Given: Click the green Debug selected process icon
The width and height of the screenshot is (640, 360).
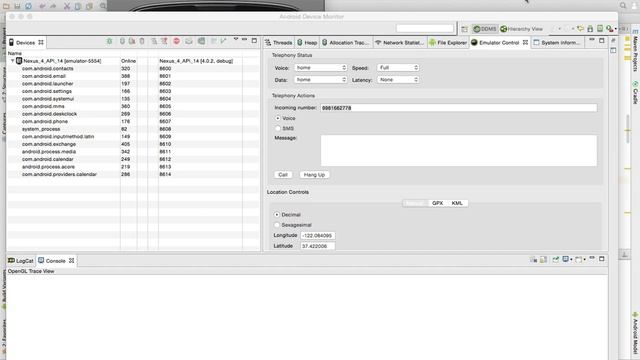Looking at the screenshot, I should click(109, 41).
